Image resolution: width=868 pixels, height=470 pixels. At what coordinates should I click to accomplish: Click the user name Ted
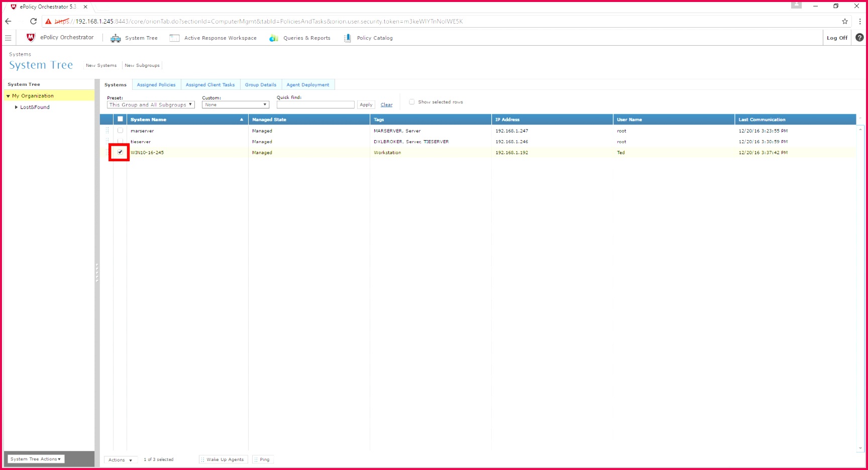[621, 153]
